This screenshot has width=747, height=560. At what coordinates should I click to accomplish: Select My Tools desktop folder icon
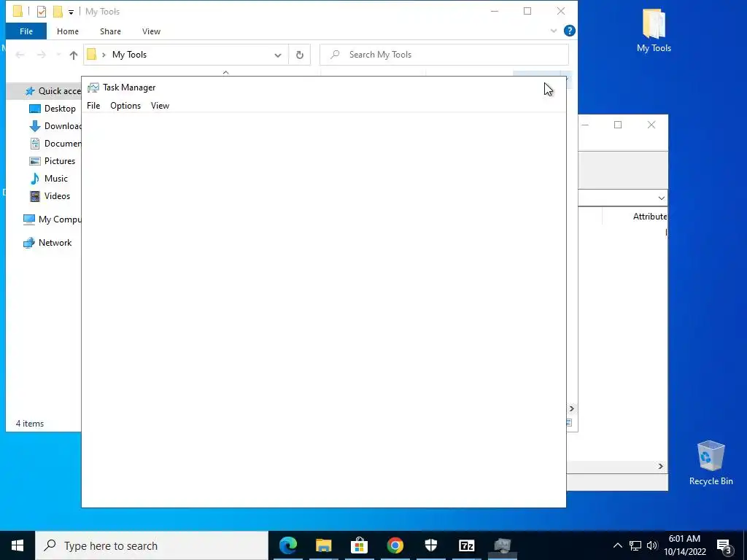(x=654, y=31)
